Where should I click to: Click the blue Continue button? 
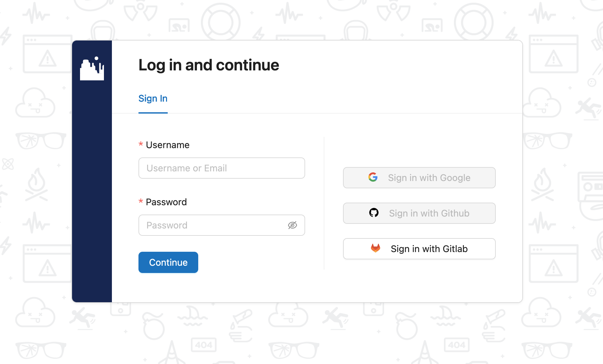(168, 262)
